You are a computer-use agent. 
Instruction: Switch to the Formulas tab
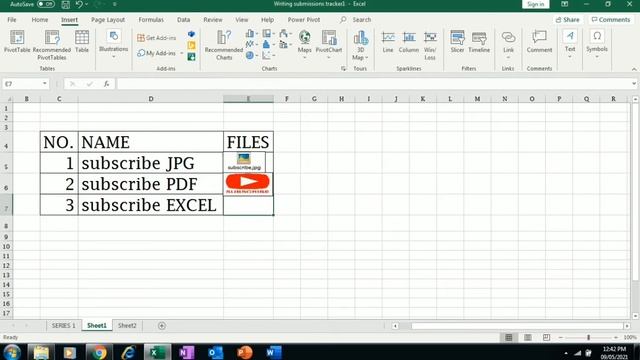point(151,20)
